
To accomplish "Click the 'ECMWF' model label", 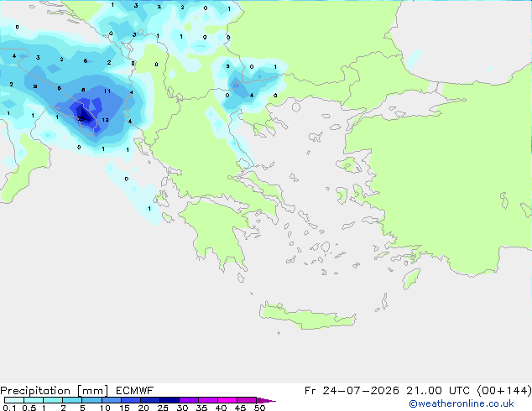I will point(135,391).
